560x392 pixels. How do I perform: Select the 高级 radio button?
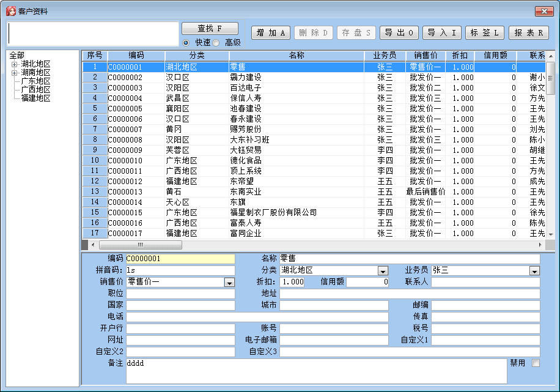pos(216,42)
